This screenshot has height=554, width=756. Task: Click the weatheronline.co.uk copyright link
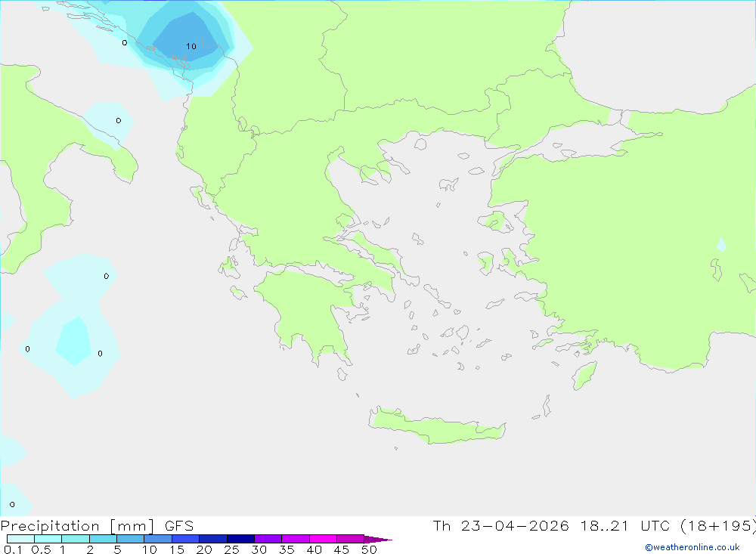pos(692,547)
